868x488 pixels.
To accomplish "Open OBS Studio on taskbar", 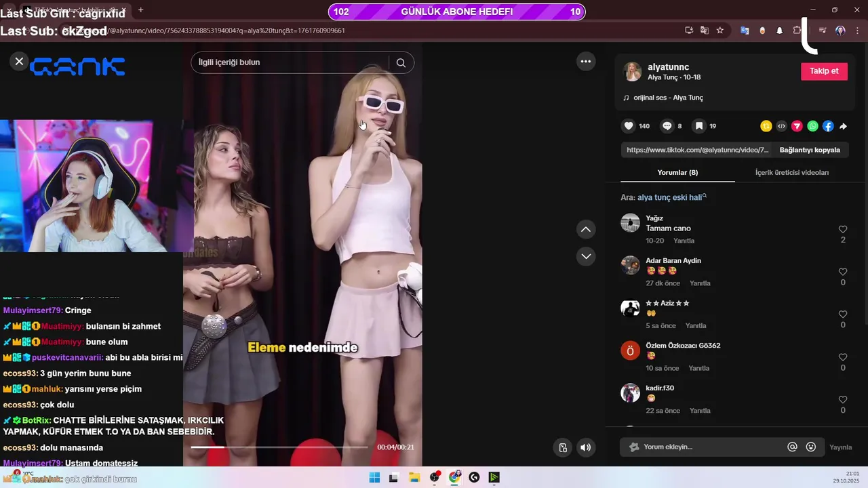I will coord(435,477).
